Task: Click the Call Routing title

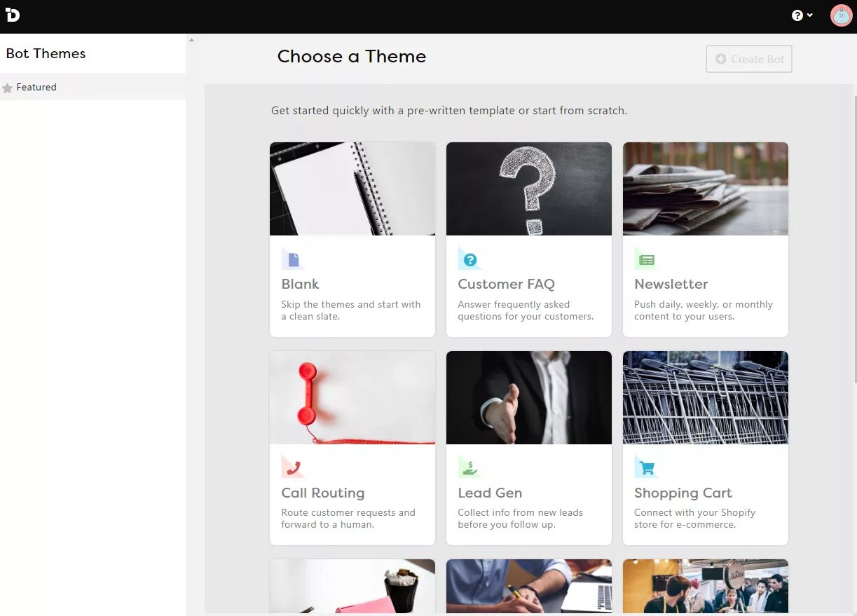Action: (x=323, y=493)
